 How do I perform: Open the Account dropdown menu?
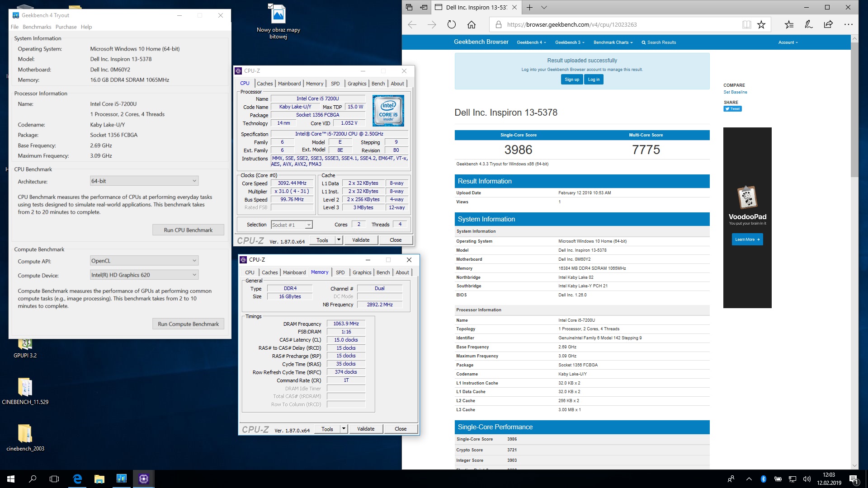[x=788, y=42]
